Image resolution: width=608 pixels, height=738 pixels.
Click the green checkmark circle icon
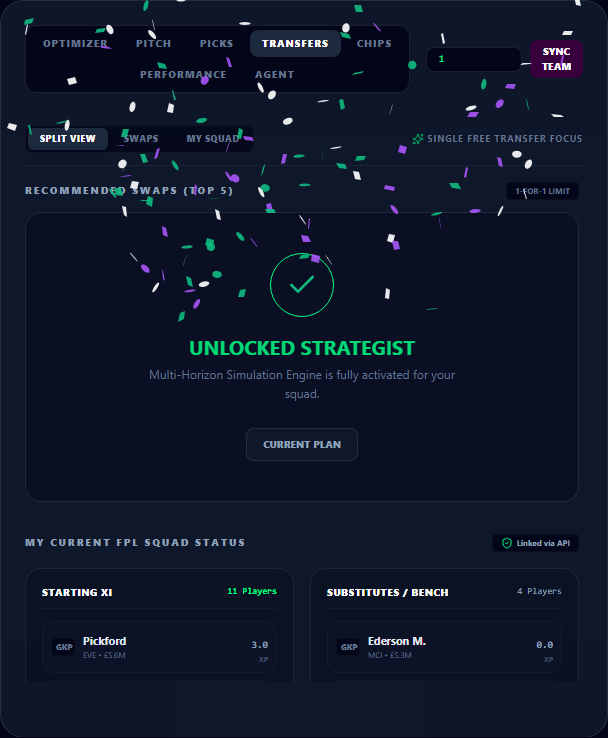pyautogui.click(x=302, y=285)
